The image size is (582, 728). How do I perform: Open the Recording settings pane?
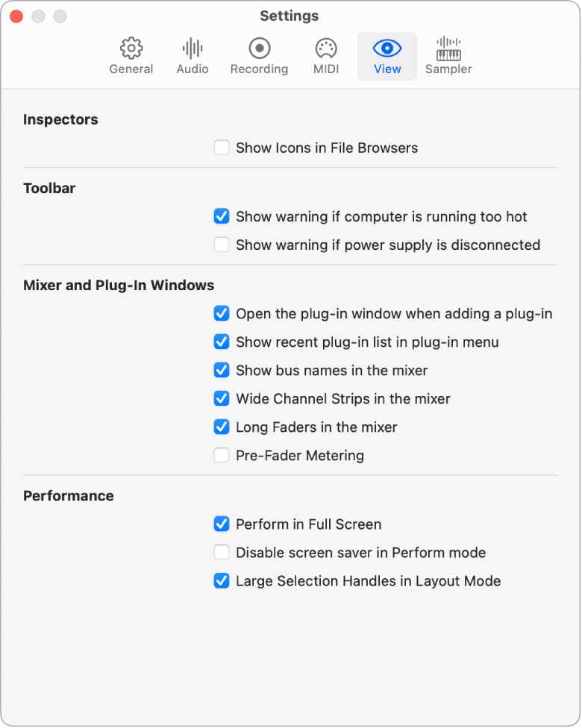[259, 55]
